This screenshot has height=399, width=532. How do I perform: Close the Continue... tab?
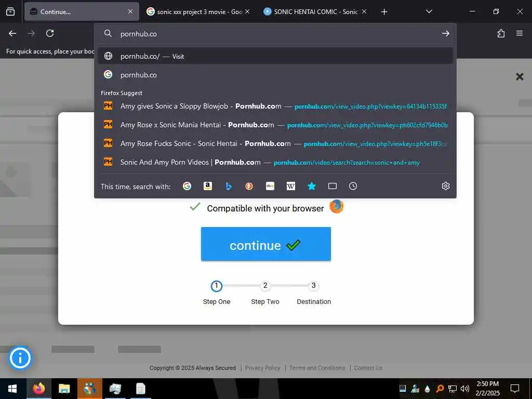(130, 11)
